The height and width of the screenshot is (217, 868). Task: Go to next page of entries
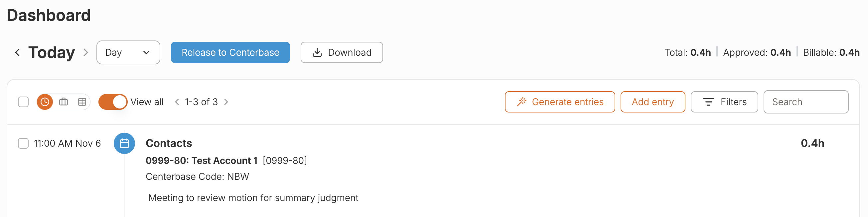point(226,102)
